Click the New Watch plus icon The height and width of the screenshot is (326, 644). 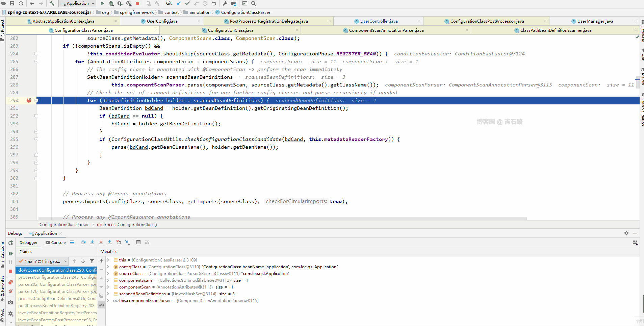(x=101, y=261)
